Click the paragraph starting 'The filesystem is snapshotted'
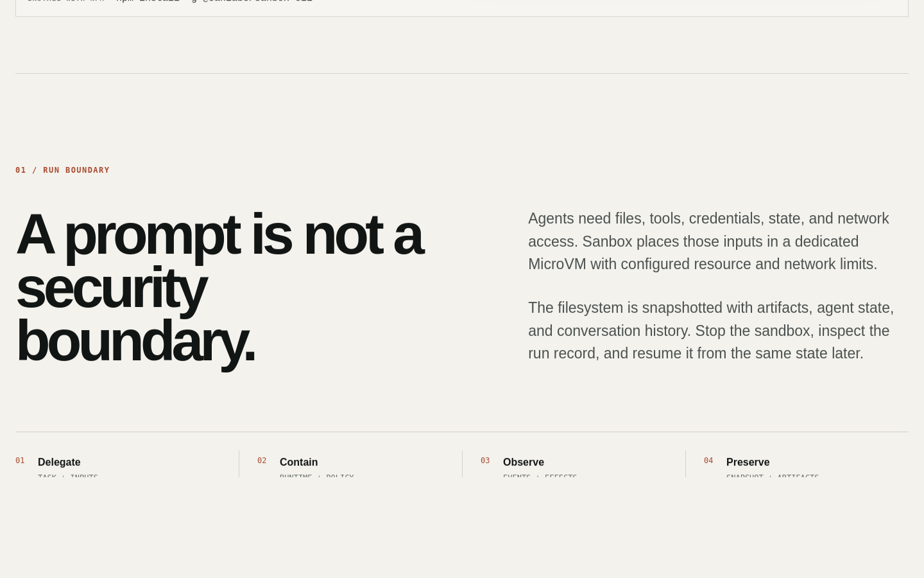The image size is (924, 578). (711, 331)
